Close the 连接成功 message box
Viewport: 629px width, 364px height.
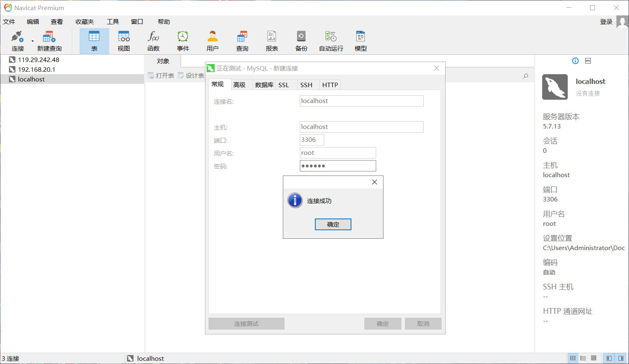pos(375,182)
